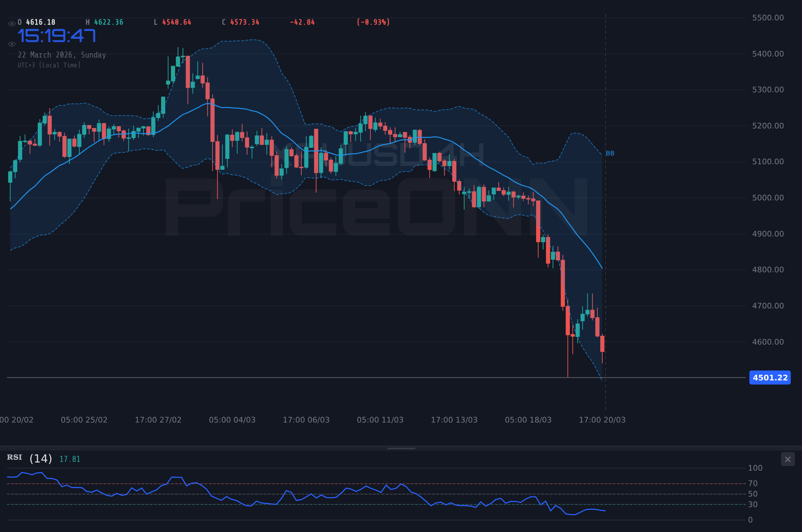802x532 pixels.
Task: Click the date label 22 March 2026, Sunday
Action: (62, 55)
